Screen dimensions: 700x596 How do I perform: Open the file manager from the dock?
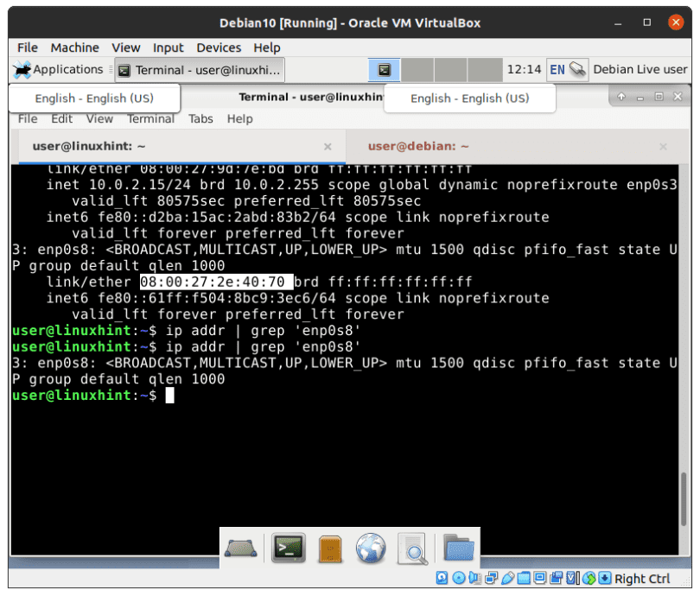coord(459,548)
